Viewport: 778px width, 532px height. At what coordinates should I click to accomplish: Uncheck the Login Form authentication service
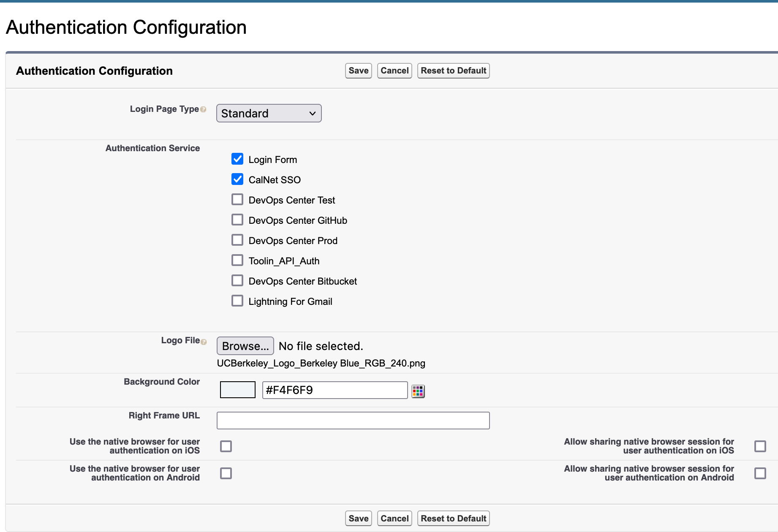coord(237,159)
